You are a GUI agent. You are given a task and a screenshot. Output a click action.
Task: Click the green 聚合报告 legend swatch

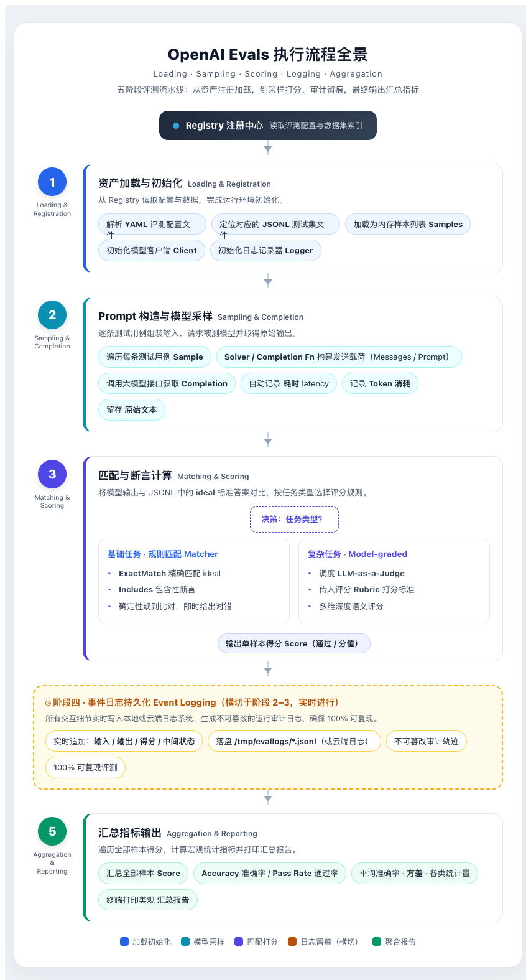click(376, 941)
